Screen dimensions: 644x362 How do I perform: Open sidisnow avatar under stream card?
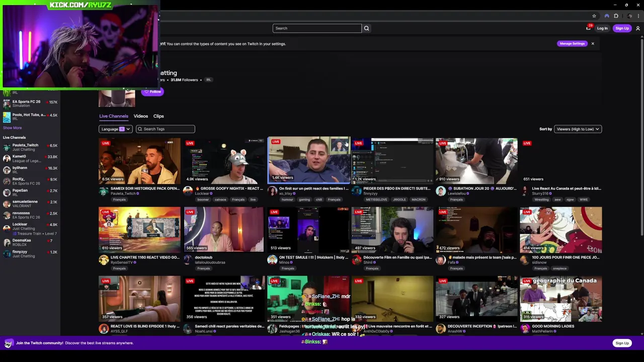(525, 260)
